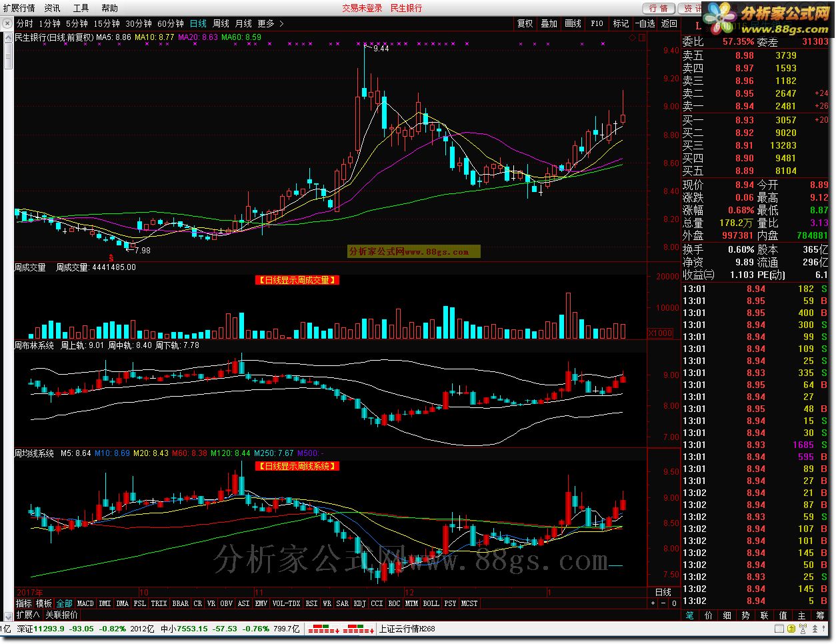Apply KDJ indicator

[x=360, y=603]
